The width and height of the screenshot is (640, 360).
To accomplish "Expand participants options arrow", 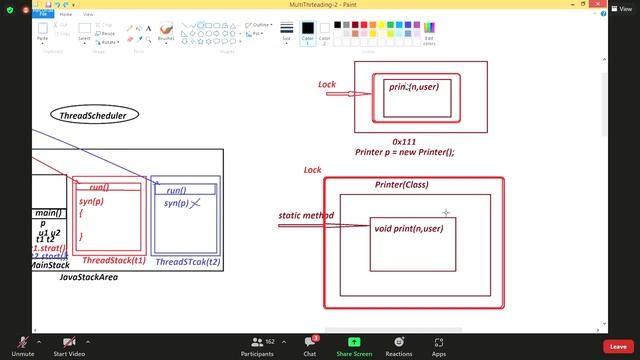I will (284, 342).
